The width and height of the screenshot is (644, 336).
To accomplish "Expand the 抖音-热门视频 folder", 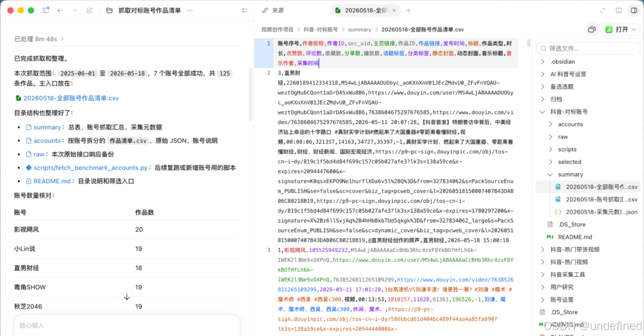I will point(543,262).
